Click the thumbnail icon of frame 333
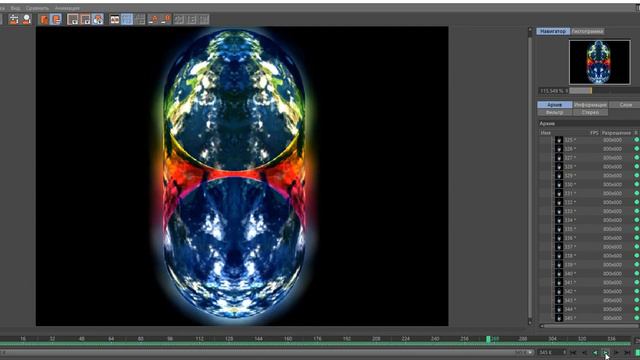The image size is (640, 360). [559, 211]
